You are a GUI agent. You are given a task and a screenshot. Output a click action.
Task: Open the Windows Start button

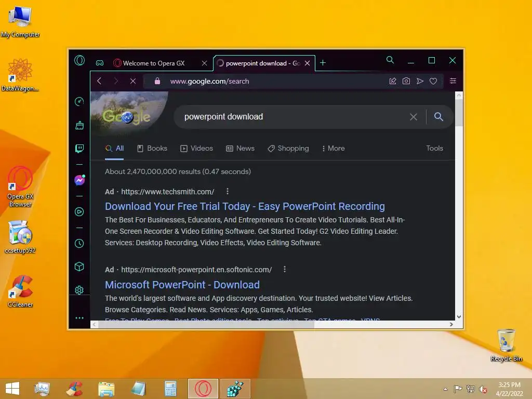point(12,389)
